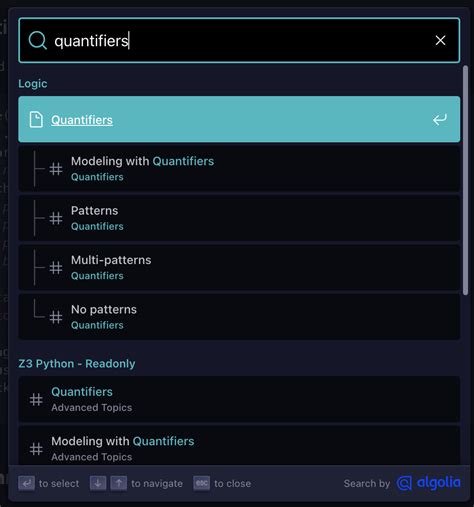
Task: Clear the search query with X
Action: click(440, 40)
